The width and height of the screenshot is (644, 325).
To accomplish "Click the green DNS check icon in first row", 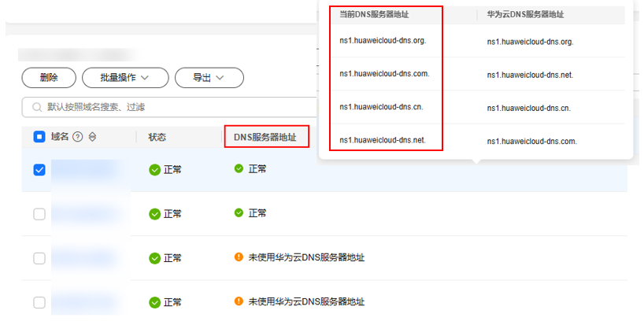I will tap(239, 168).
